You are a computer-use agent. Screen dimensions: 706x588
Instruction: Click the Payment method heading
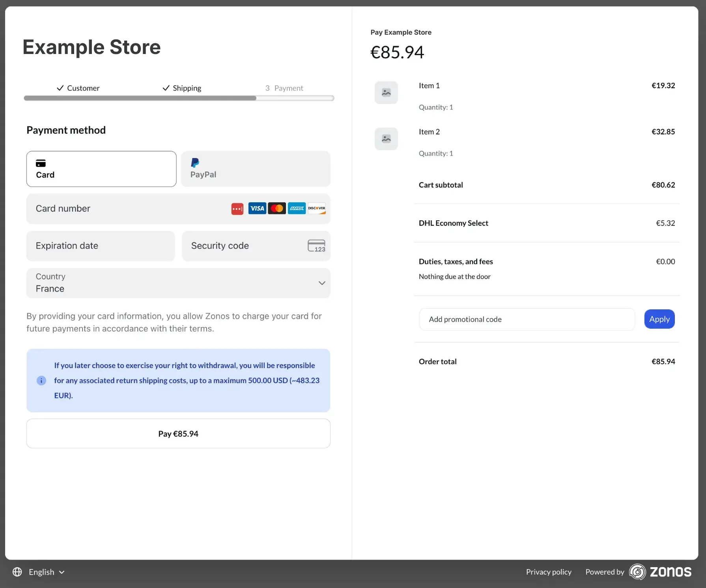[x=66, y=130]
